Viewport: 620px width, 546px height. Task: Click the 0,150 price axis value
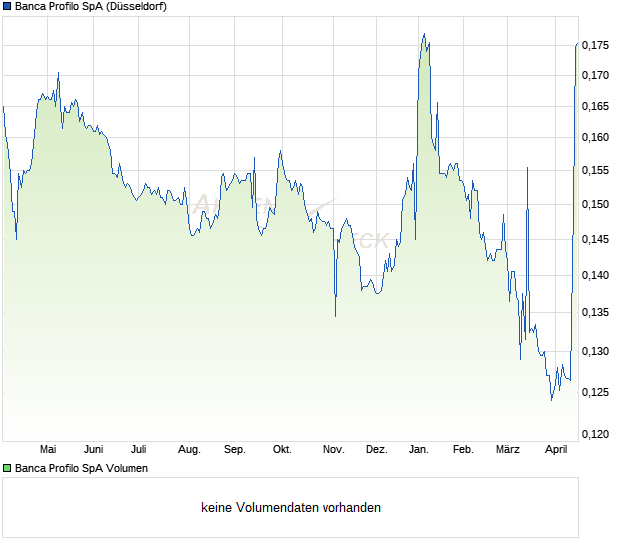click(595, 204)
